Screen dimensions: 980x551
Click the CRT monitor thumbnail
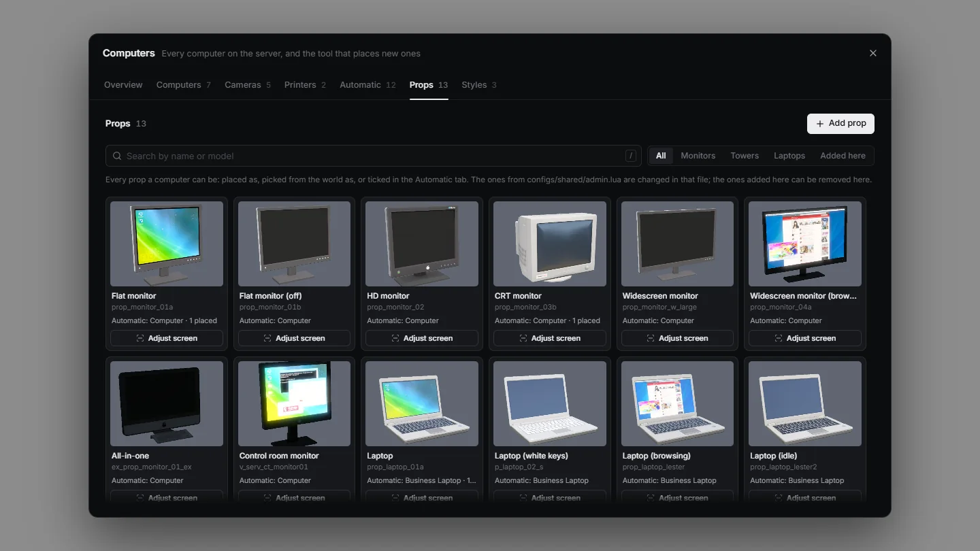(x=550, y=244)
